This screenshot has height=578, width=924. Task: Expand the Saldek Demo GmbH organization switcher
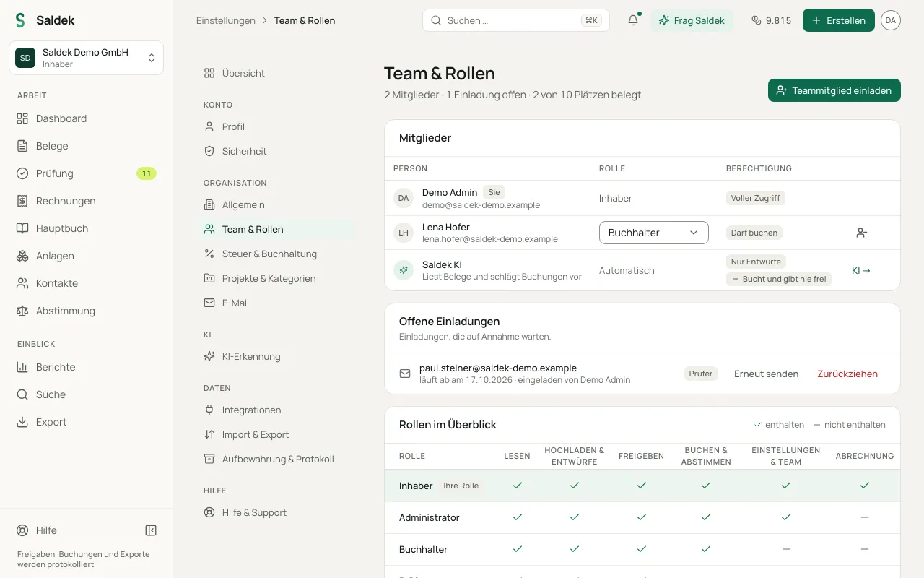87,58
